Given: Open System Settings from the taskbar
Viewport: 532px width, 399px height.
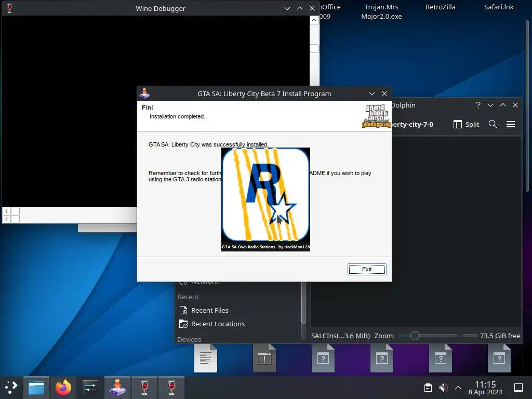Looking at the screenshot, I should point(90,388).
